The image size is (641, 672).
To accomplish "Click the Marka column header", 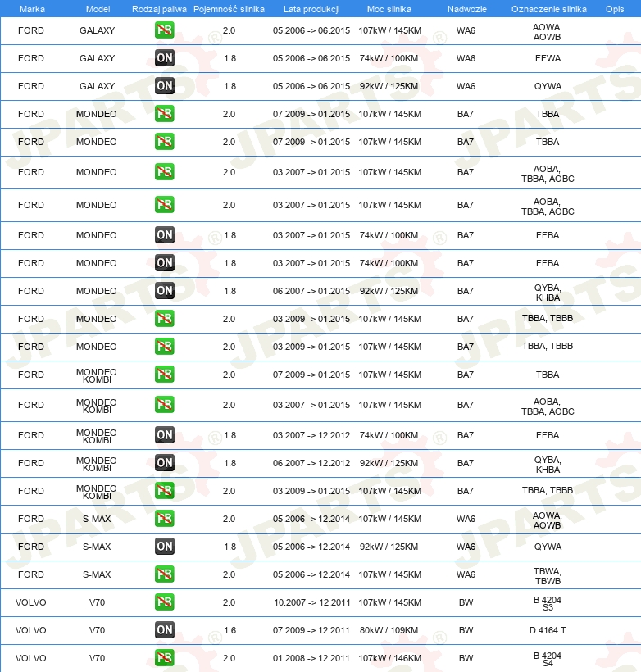I will pos(32,9).
